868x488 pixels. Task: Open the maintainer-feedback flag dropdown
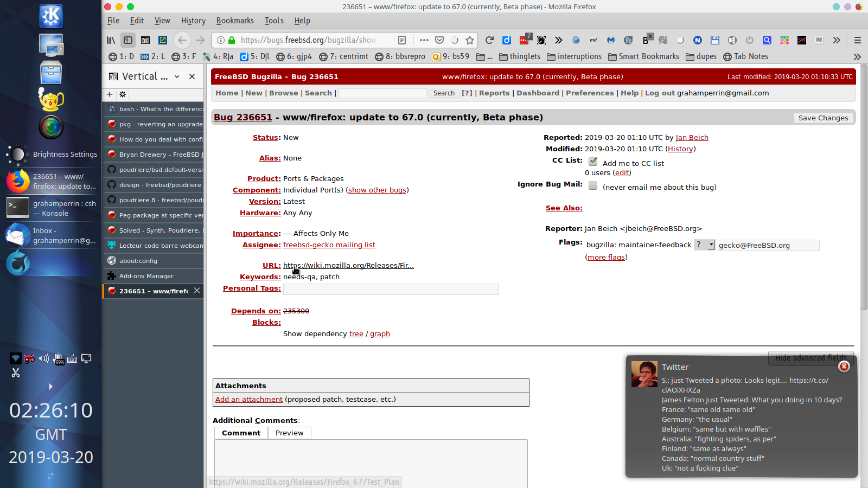[x=705, y=245]
